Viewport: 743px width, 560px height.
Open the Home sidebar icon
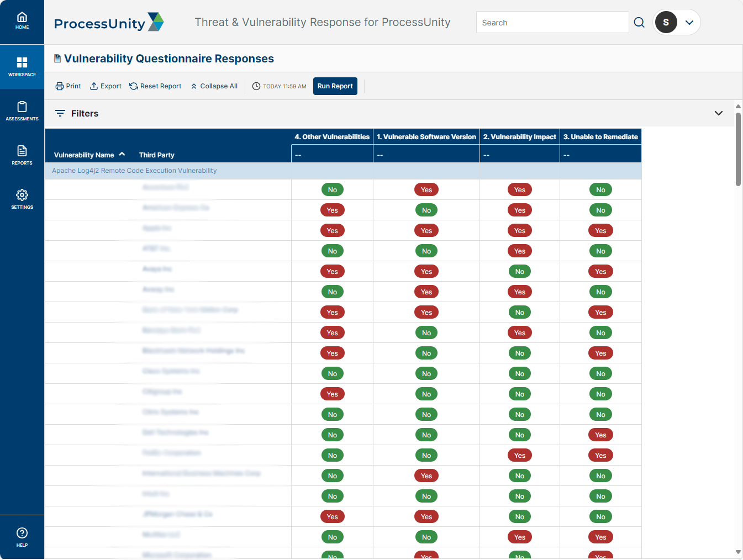pyautogui.click(x=22, y=21)
